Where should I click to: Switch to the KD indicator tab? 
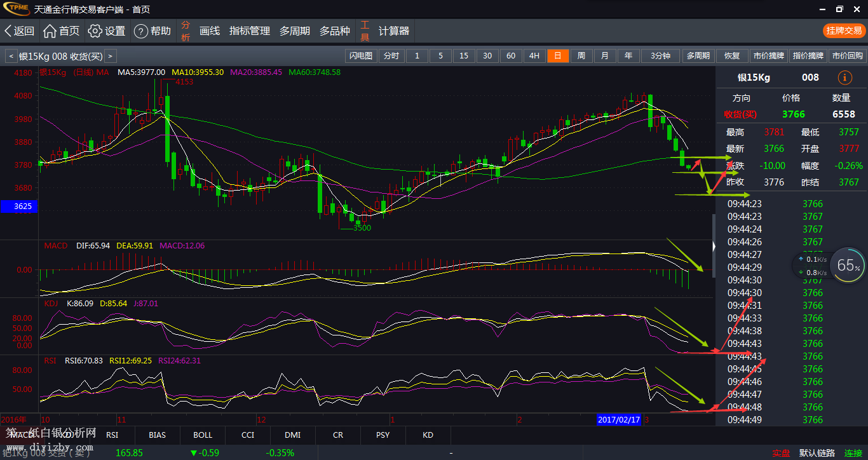pyautogui.click(x=428, y=435)
